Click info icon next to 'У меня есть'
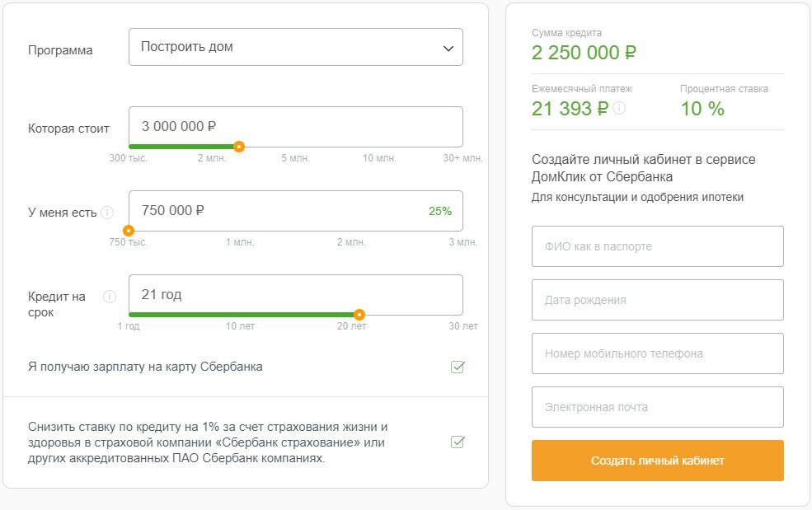Image resolution: width=812 pixels, height=510 pixels. click(x=107, y=213)
